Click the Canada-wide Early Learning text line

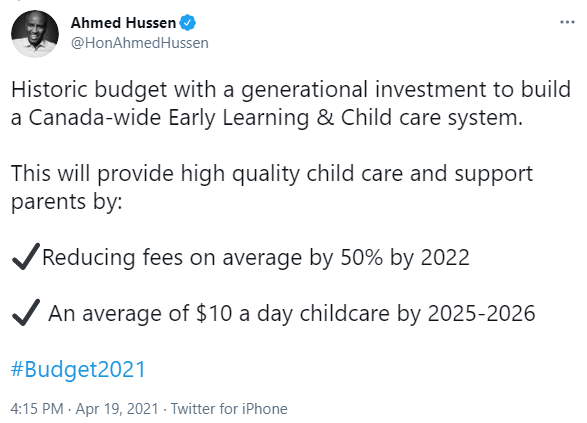(x=267, y=118)
